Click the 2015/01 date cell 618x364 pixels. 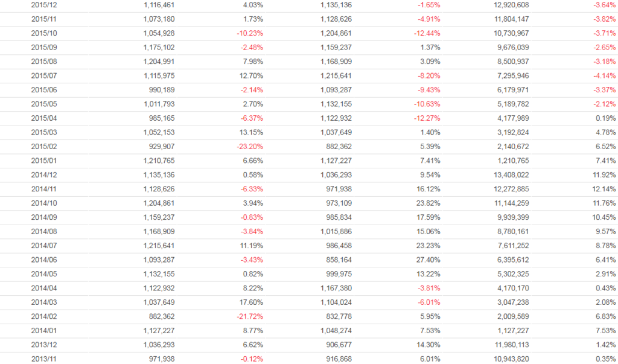44,160
